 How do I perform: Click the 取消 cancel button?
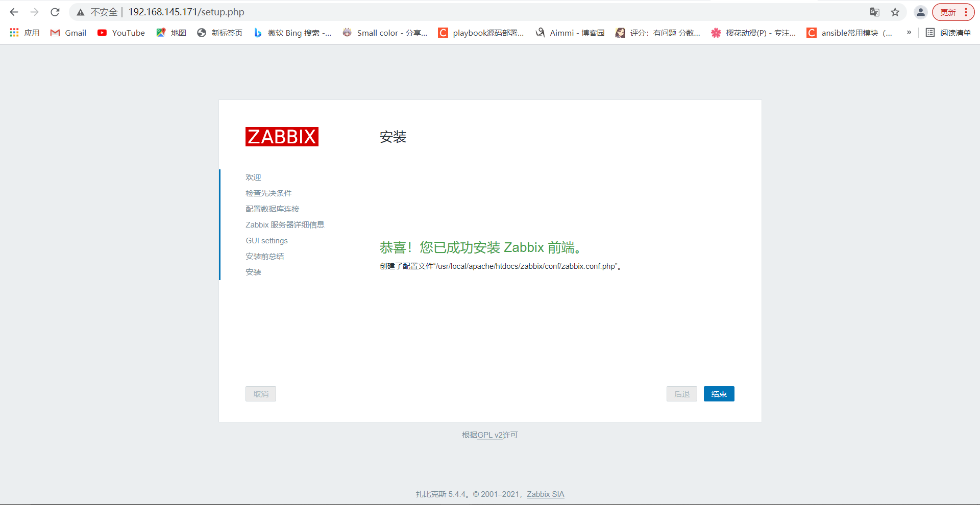tap(261, 394)
